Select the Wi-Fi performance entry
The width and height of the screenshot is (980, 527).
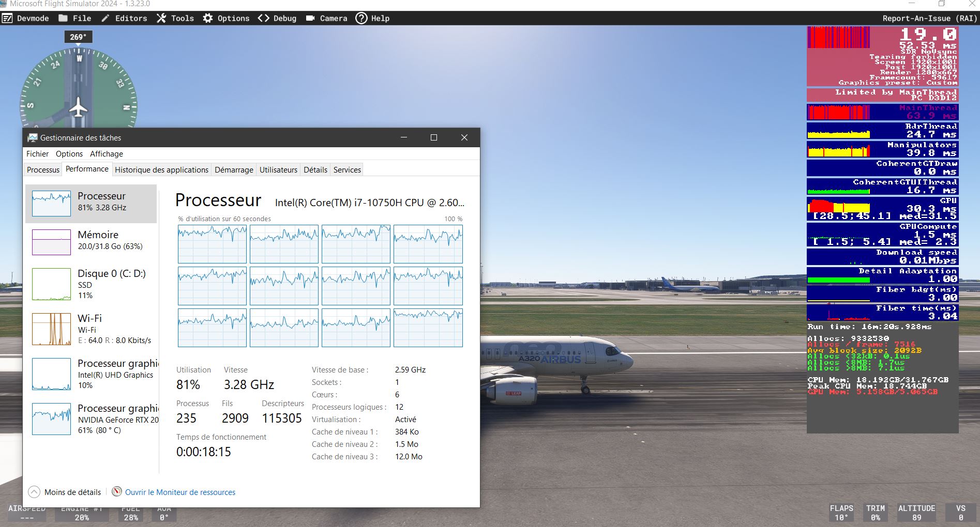91,329
